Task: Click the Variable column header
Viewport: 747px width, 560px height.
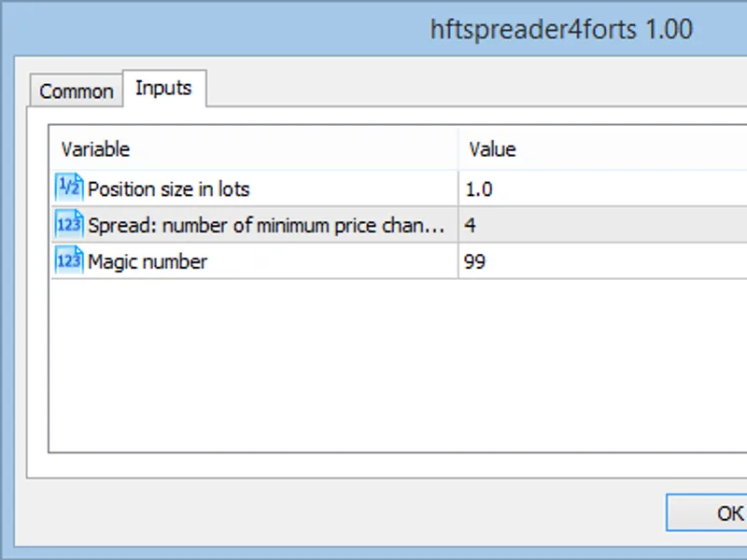Action: 254,149
